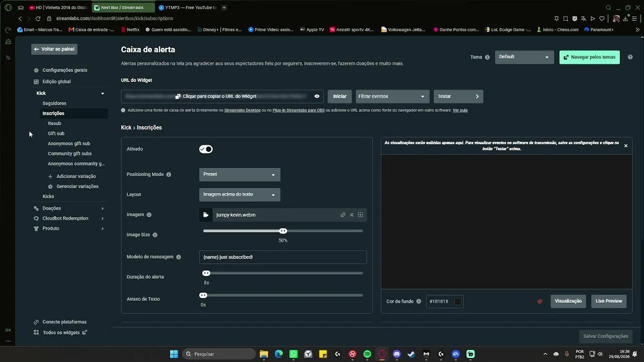Click the info icon beside the Imagem label
This screenshot has width=644, height=362.
[149, 215]
